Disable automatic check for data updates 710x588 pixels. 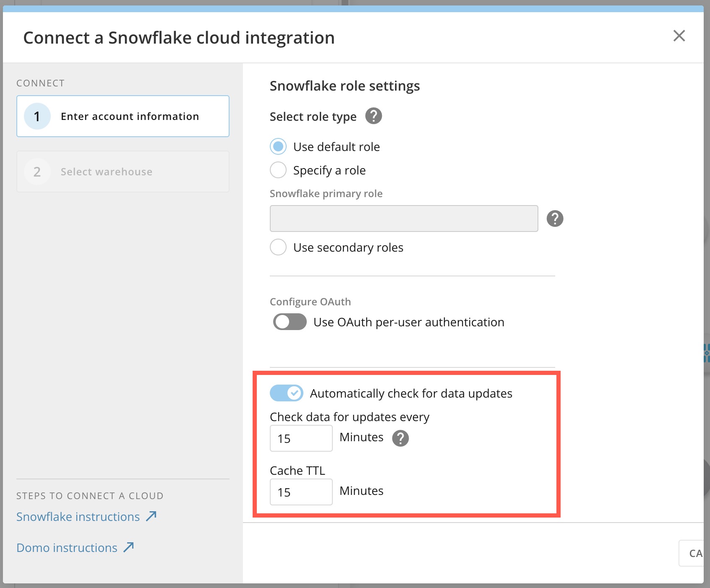point(286,393)
